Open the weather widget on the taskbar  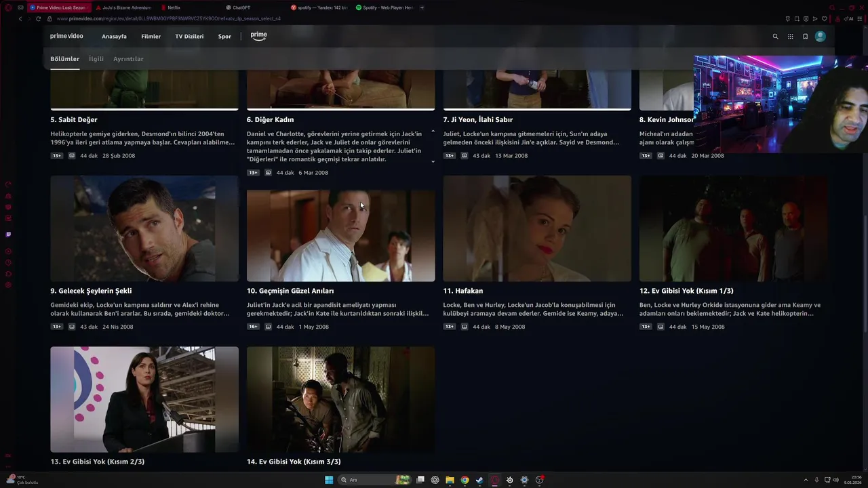(22, 480)
